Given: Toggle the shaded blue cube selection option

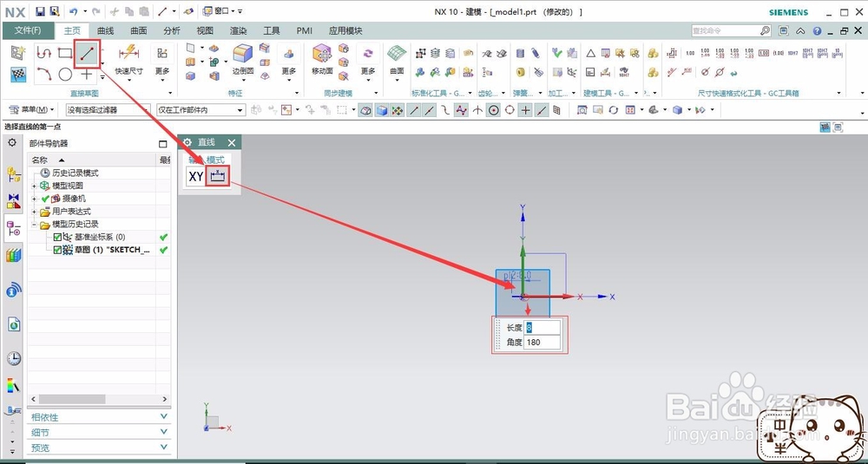Looking at the screenshot, I should pyautogui.click(x=381, y=110).
